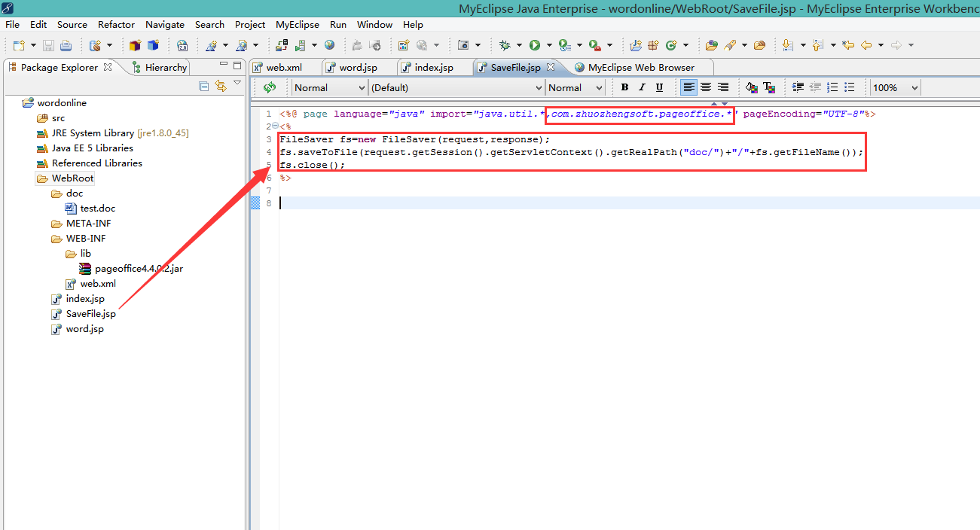980x530 pixels.
Task: Increase indent in editor toolbar
Action: tap(798, 87)
